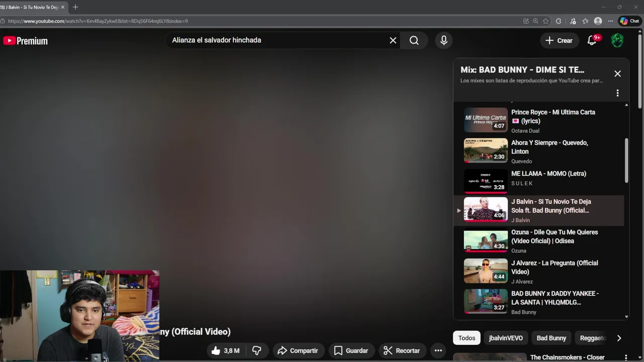This screenshot has height=362, width=644.
Task: Add page to favorites star
Action: pos(546,21)
